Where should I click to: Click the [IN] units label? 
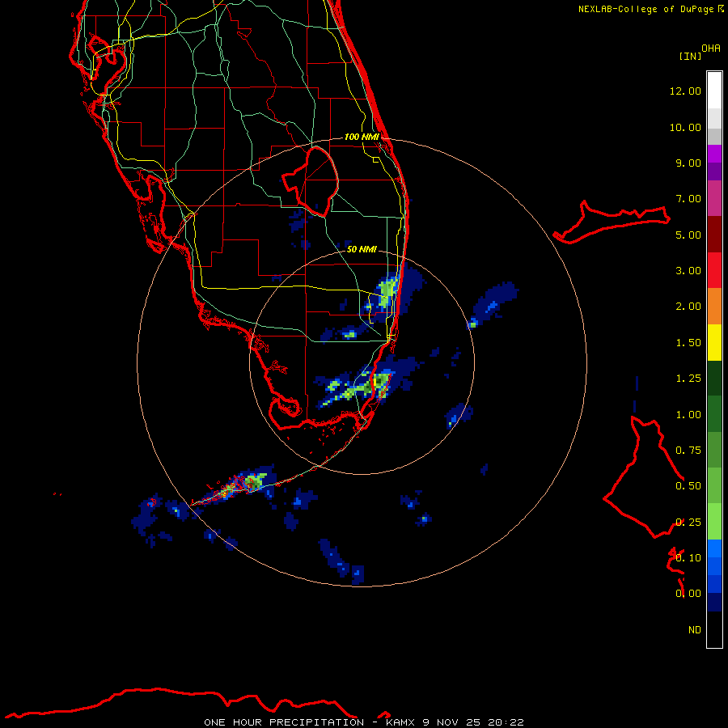[x=690, y=56]
